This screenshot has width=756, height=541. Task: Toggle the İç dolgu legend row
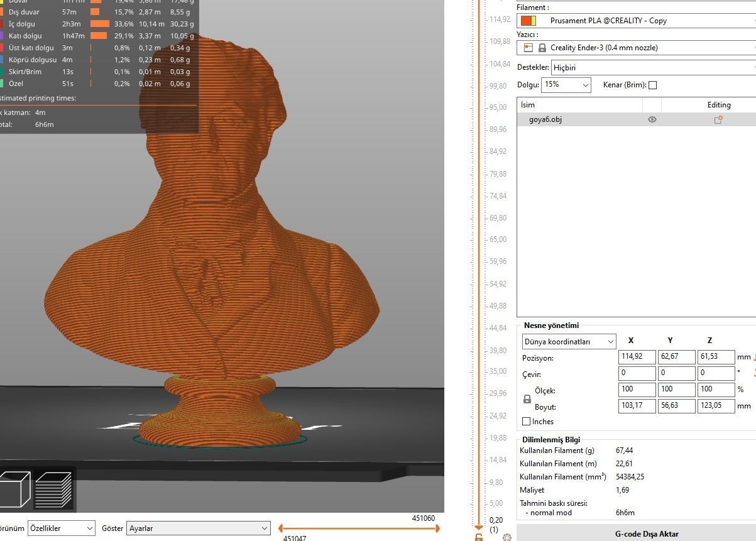[98, 24]
